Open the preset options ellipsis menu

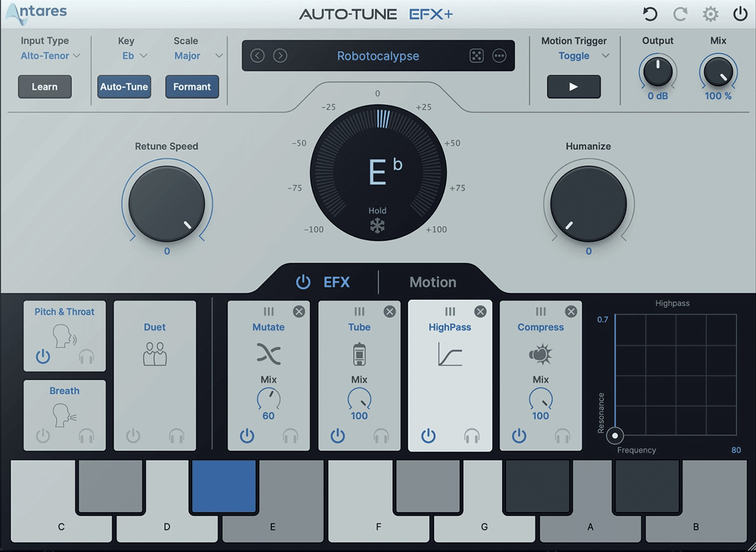coord(499,55)
